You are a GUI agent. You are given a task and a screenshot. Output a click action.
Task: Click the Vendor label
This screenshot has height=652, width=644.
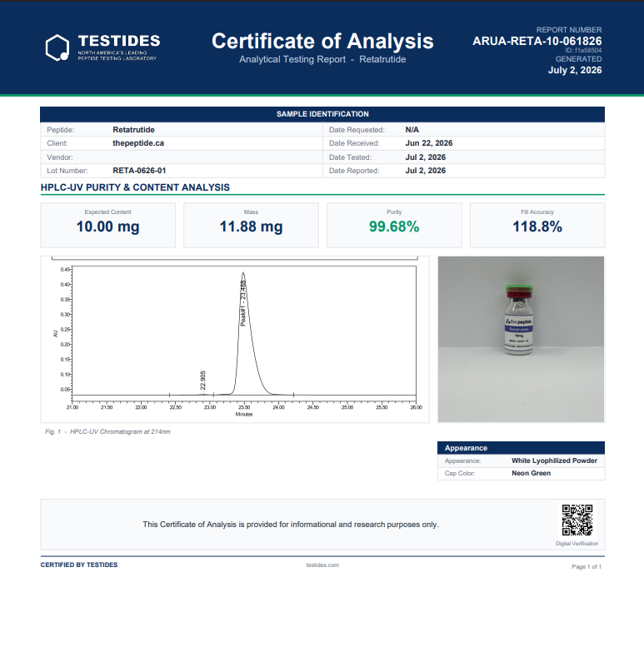click(x=60, y=157)
